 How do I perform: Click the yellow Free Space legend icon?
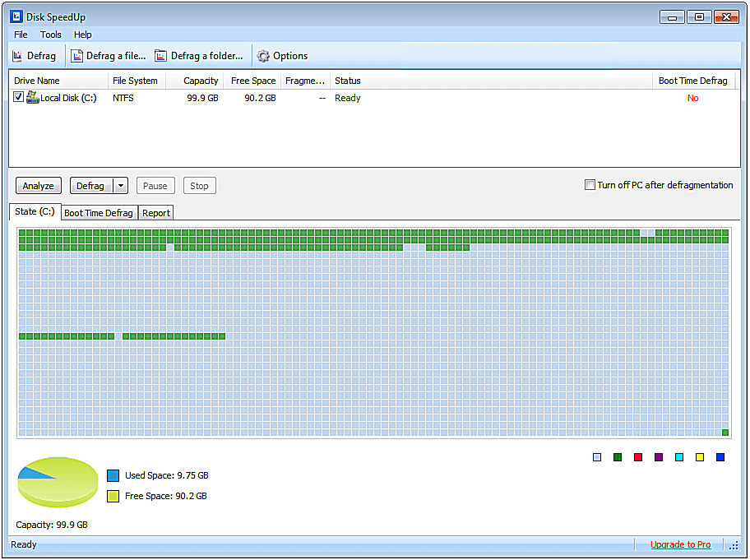click(113, 496)
